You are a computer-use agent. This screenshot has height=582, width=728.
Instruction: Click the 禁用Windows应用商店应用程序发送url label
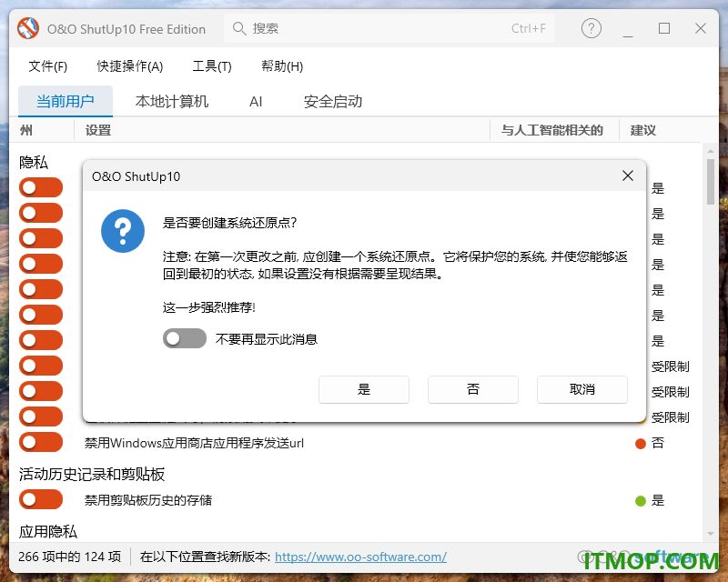click(x=194, y=443)
